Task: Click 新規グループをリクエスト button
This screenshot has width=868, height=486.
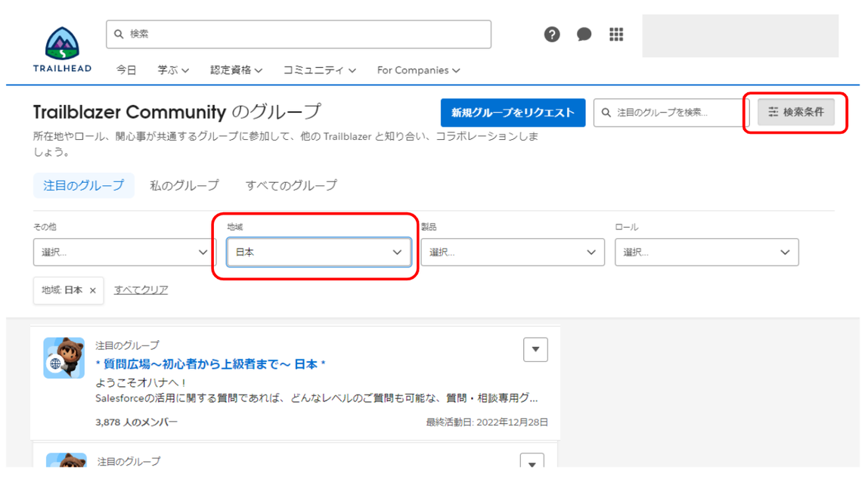Action: click(x=513, y=113)
